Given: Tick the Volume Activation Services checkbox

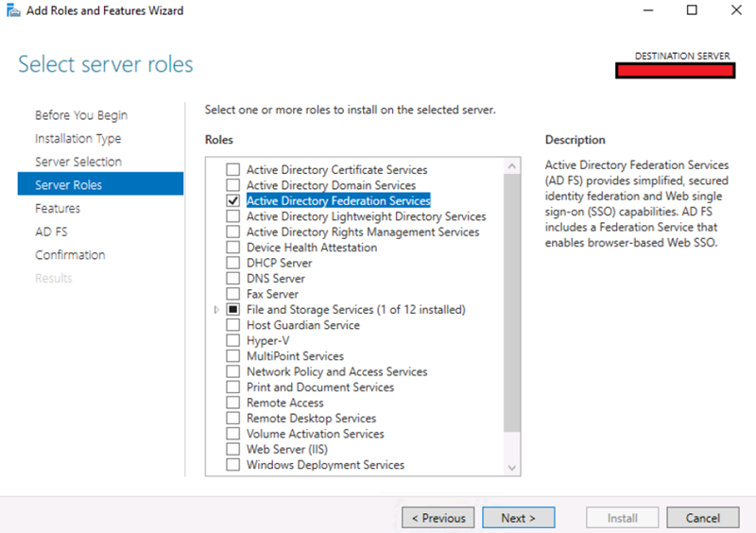Looking at the screenshot, I should pos(232,434).
